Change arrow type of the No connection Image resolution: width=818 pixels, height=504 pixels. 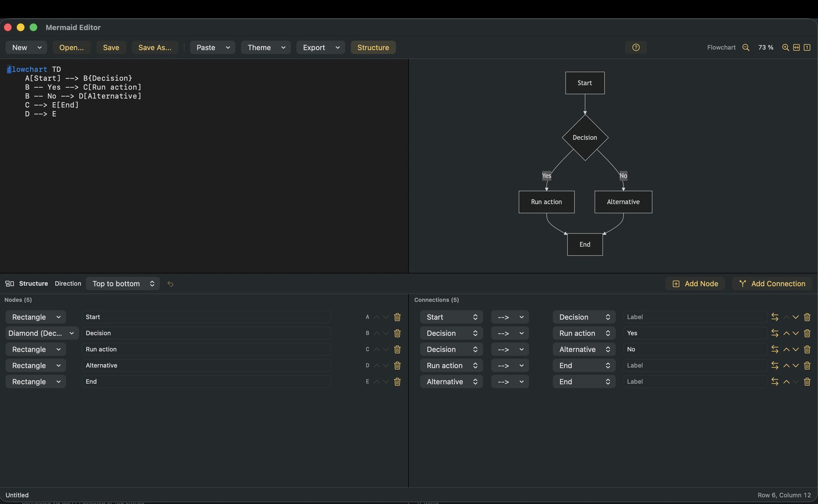[510, 350]
